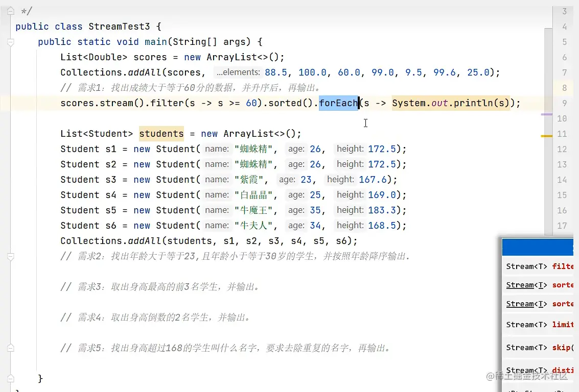Click println in the forEach lambda
Viewport: 579px width, 392px height.
473,103
